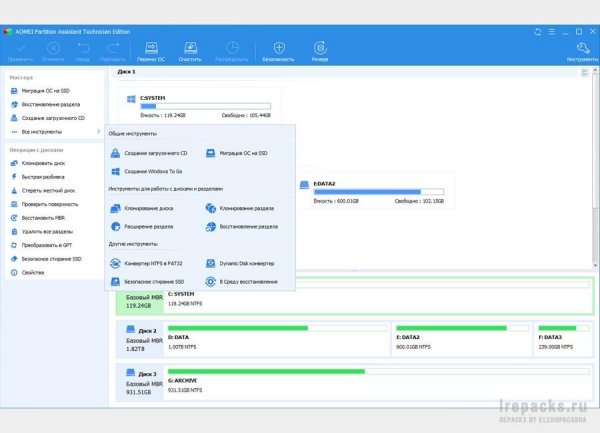Click the Безопасность shield icon
Screen dimensions: 600x433
click(279, 52)
